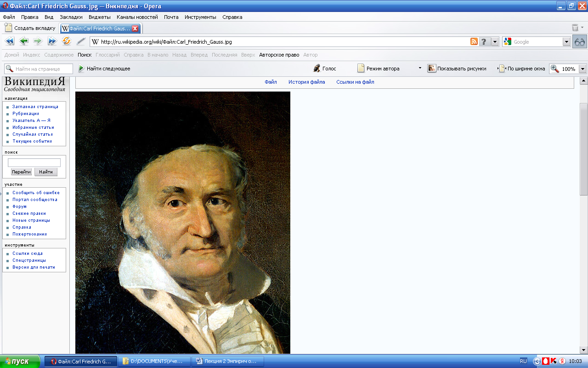The height and width of the screenshot is (368, 588).
Task: Toggle По ширине окна fit width
Action: [x=521, y=69]
